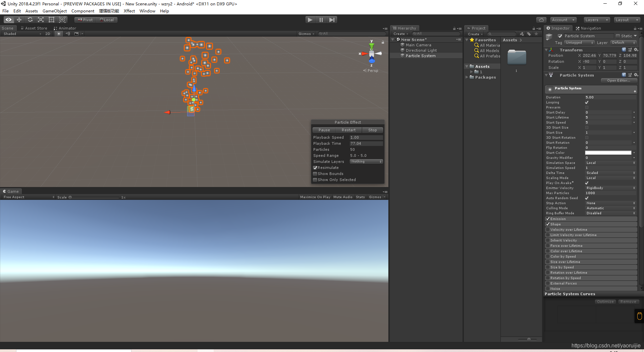Click Open Editor... button
This screenshot has width=644, height=352.
coord(619,81)
